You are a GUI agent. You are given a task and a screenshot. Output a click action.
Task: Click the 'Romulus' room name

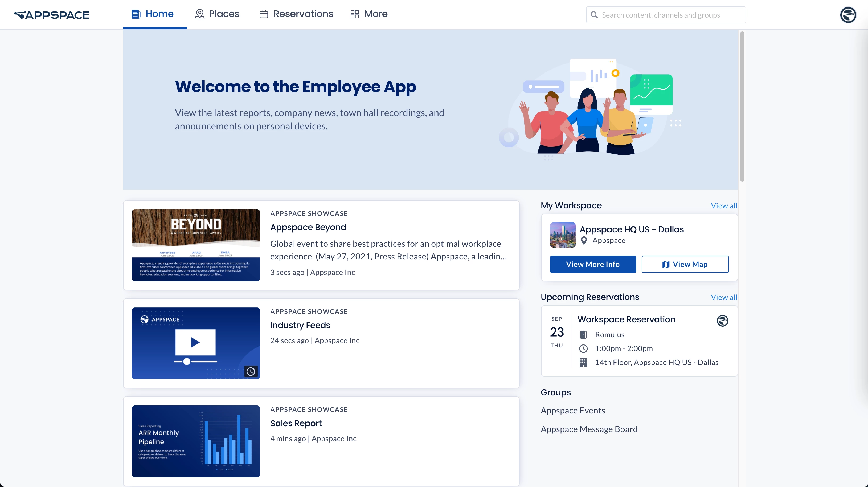(609, 335)
